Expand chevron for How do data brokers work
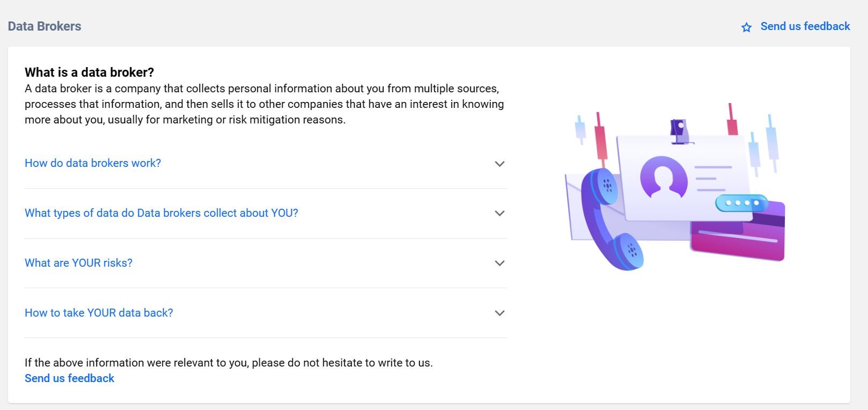This screenshot has width=868, height=410. pos(500,164)
